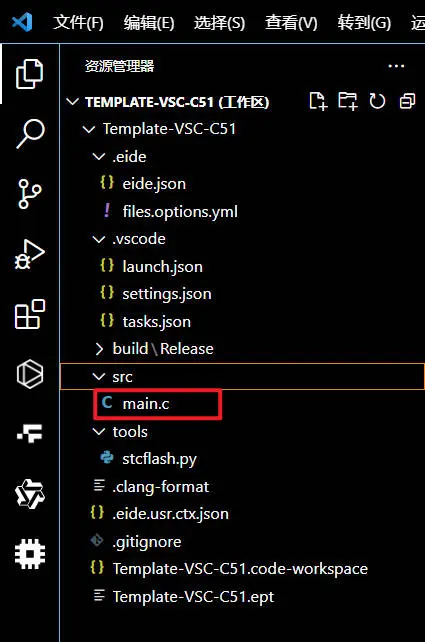Open settings.json file
Image resolution: width=425 pixels, height=642 pixels.
click(x=167, y=294)
